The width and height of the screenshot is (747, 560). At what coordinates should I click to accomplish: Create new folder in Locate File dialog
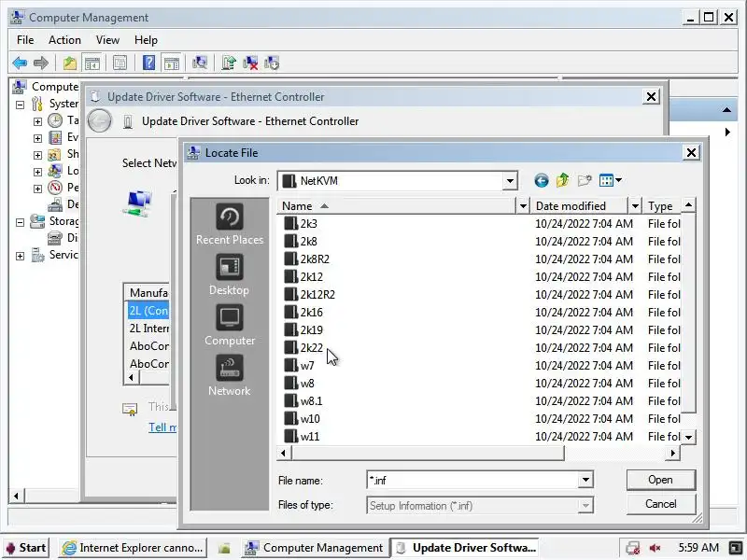click(x=585, y=180)
